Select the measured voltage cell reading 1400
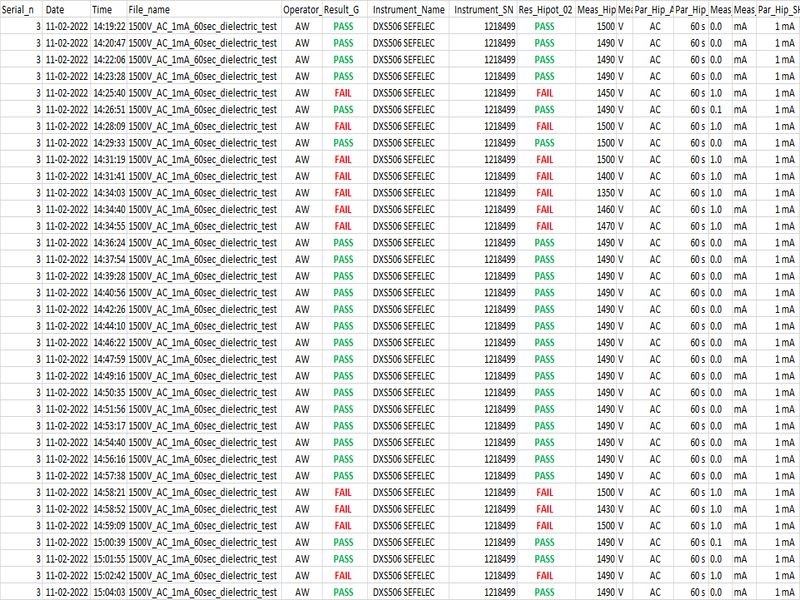The width and height of the screenshot is (800, 600). tap(596, 177)
